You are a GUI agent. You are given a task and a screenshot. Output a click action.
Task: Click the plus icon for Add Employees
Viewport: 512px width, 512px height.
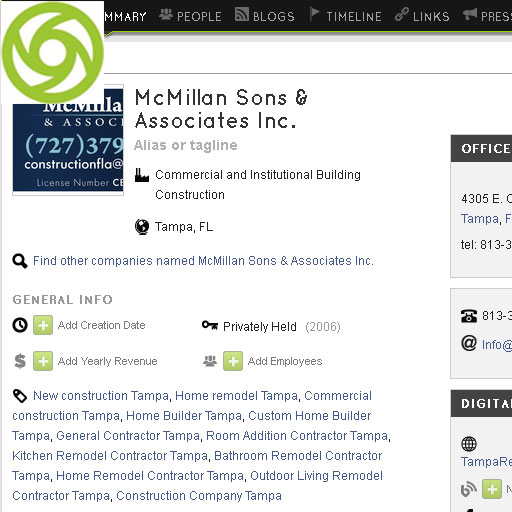point(233,361)
